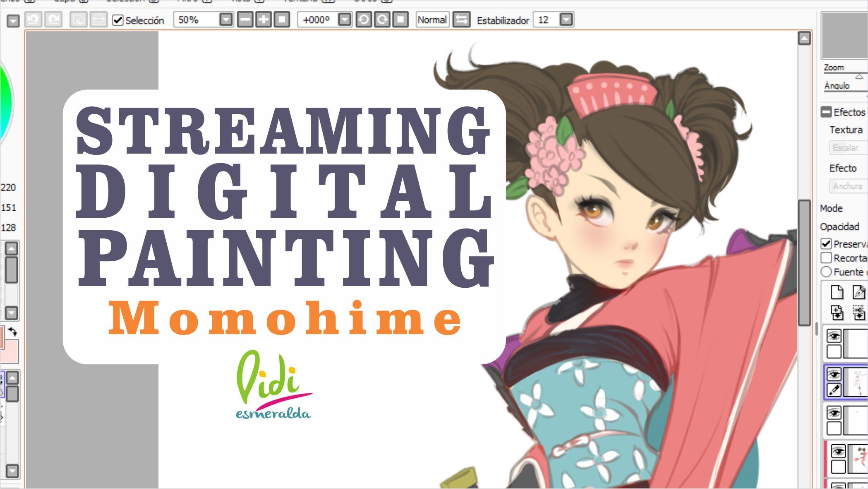This screenshot has height=489, width=868.
Task: Hide the currently selected layer's eye icon
Action: [x=834, y=375]
